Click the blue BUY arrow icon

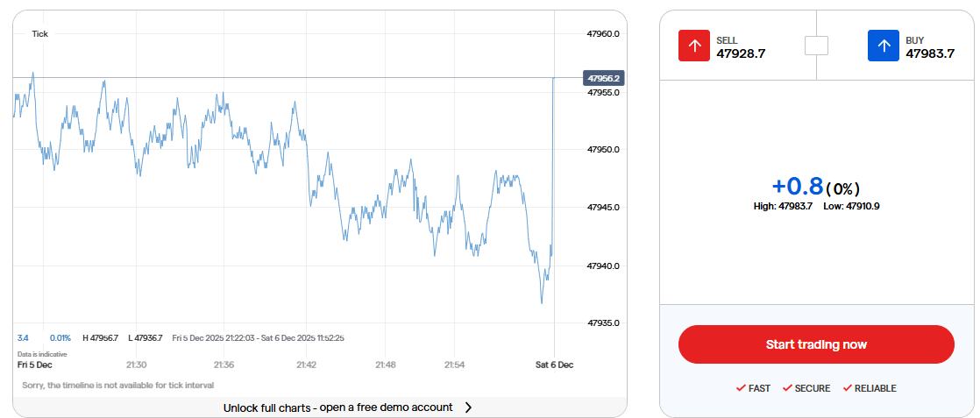[x=884, y=46]
